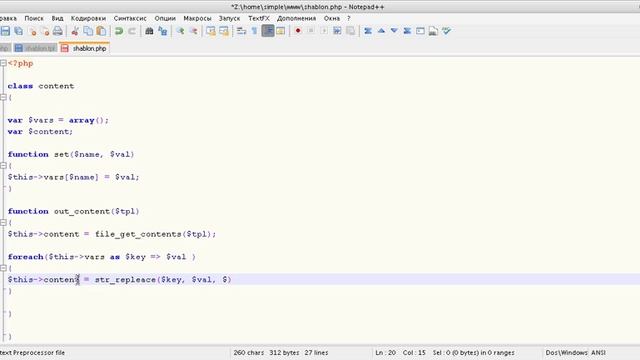Click the str_repleace call in code
Image resolution: width=640 pixels, height=360 pixels.
click(163, 280)
